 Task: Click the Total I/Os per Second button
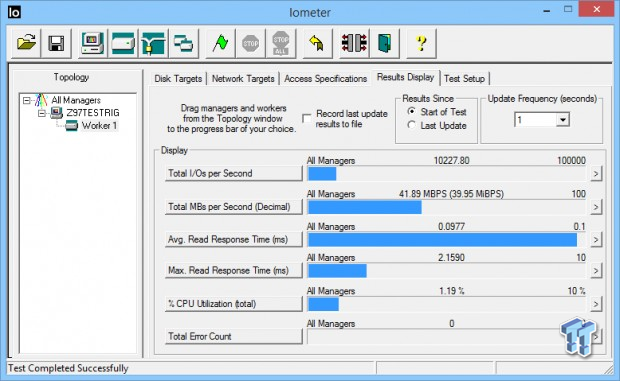click(x=233, y=174)
